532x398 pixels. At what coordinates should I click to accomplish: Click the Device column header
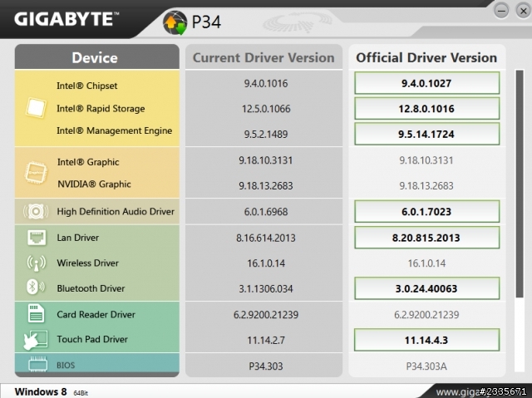pyautogui.click(x=96, y=57)
